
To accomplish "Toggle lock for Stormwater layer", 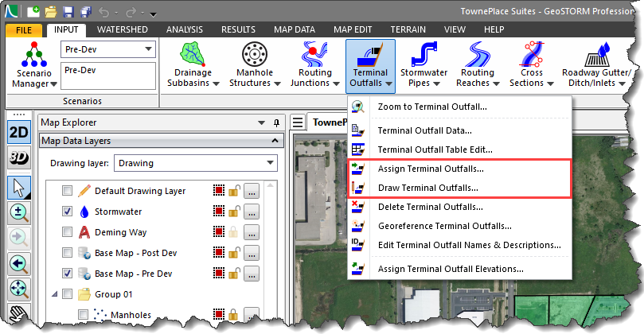I will click(x=234, y=212).
